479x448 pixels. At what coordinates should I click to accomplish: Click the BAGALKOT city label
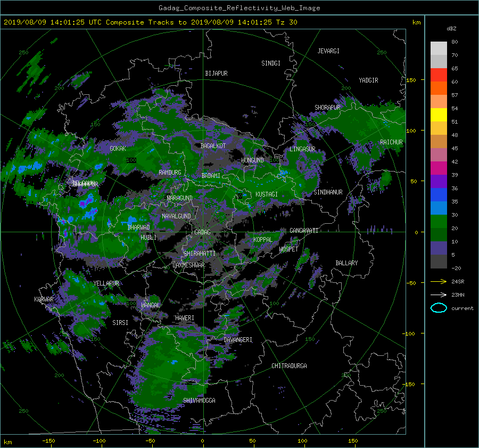pyautogui.click(x=213, y=146)
